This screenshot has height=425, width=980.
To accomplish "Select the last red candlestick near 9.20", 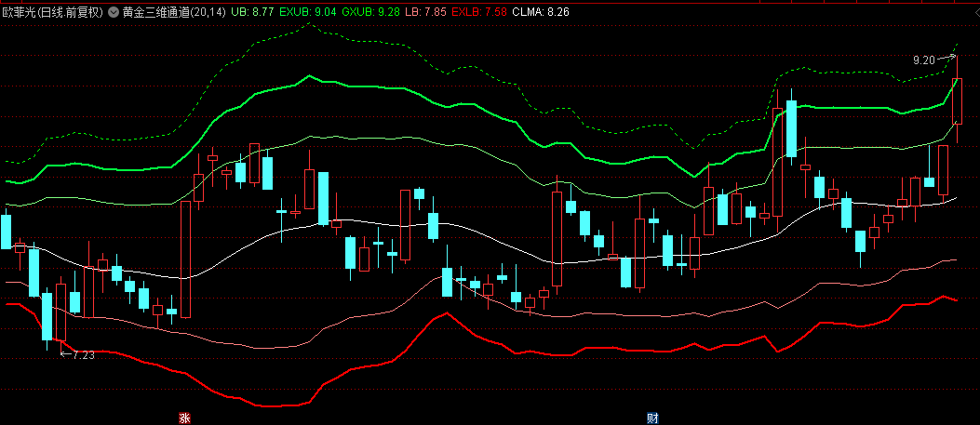I will click(957, 100).
